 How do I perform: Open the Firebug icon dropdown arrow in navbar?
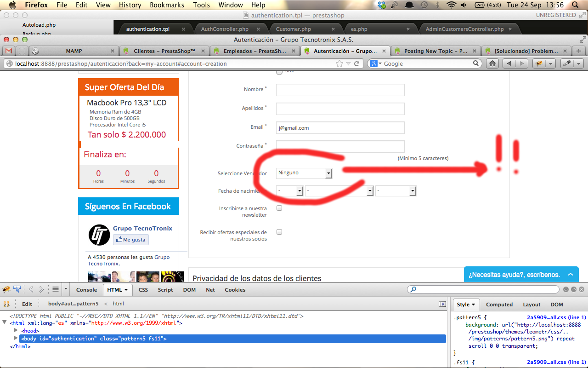[x=551, y=63]
